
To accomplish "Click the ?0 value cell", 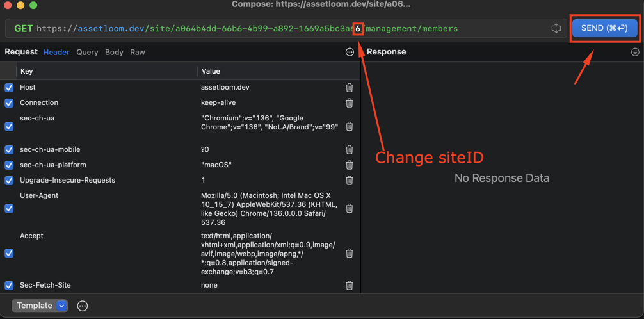I will tap(205, 150).
